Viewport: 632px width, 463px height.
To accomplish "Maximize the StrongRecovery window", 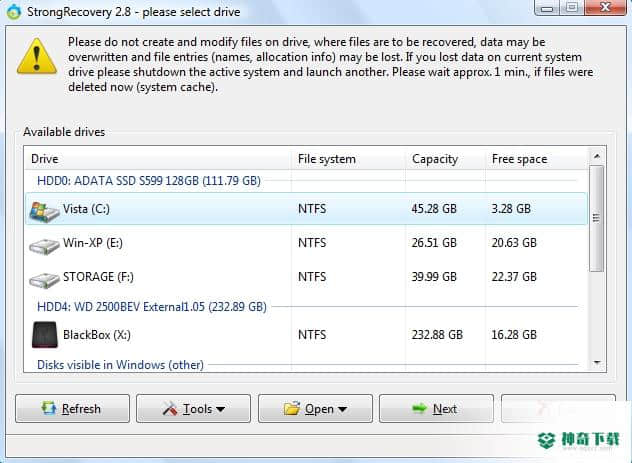I will (x=572, y=8).
